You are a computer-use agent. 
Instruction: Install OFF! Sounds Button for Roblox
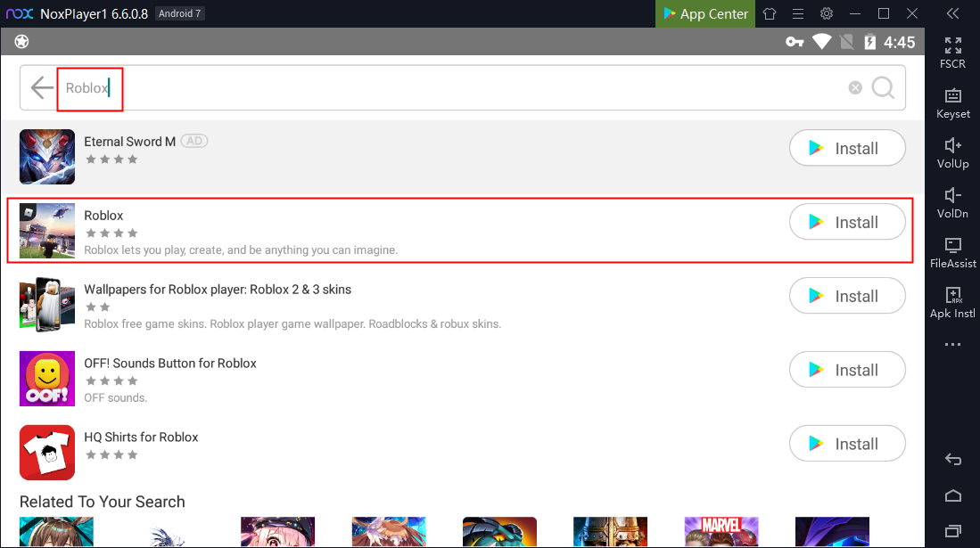tap(847, 369)
